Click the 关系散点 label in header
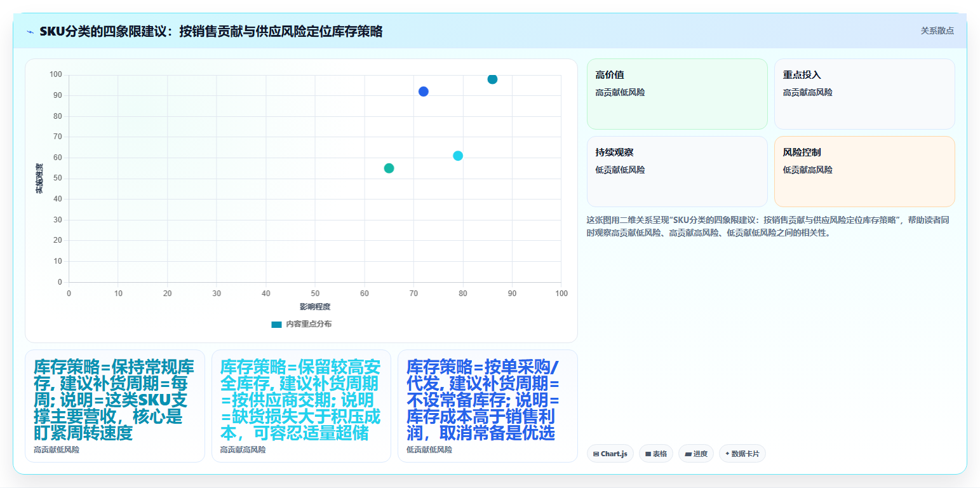The width and height of the screenshot is (980, 488). (x=937, y=30)
